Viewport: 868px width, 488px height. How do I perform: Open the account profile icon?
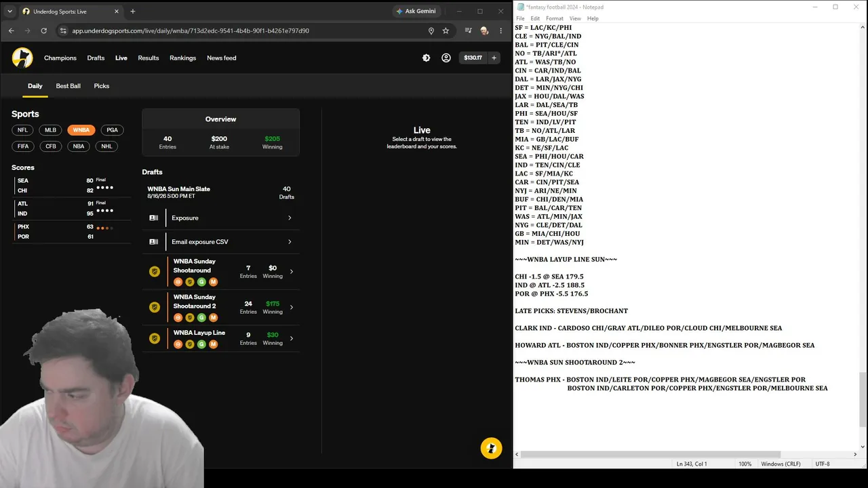coord(446,58)
